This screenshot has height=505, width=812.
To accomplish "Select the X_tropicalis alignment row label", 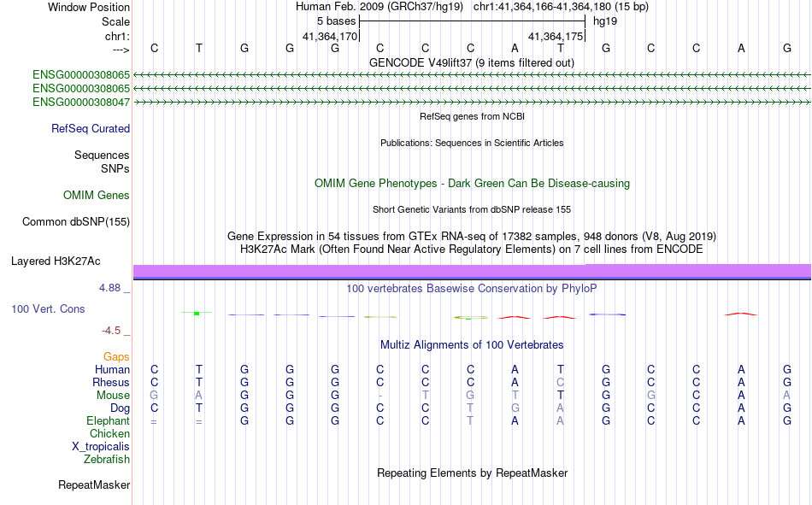I will [101, 447].
